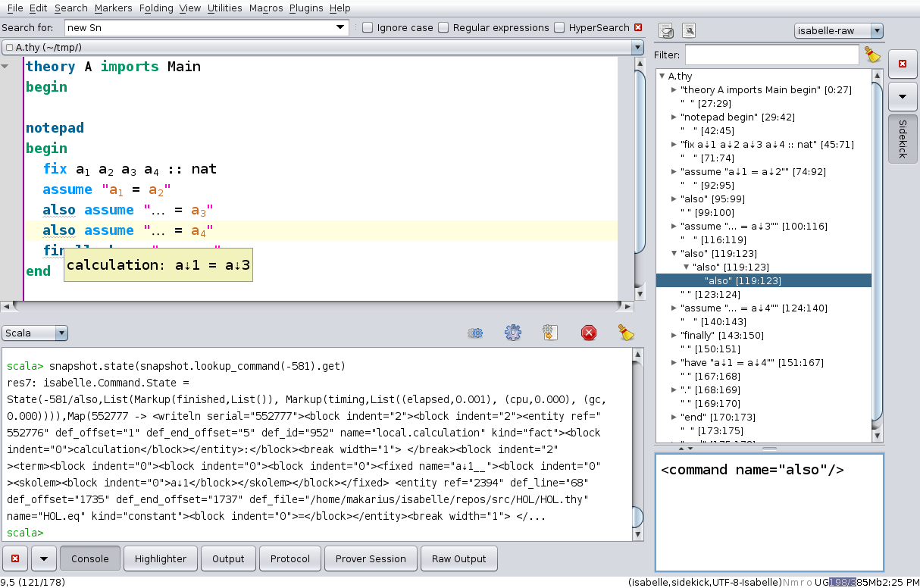
Task: Expand the "fix a↓1 a↓2 a↓3 a↓4" node
Action: coord(674,144)
